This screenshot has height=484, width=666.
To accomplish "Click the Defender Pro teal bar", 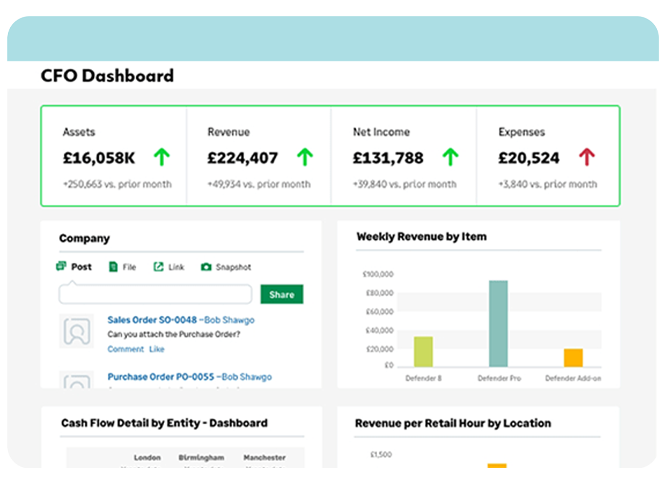I will click(498, 324).
